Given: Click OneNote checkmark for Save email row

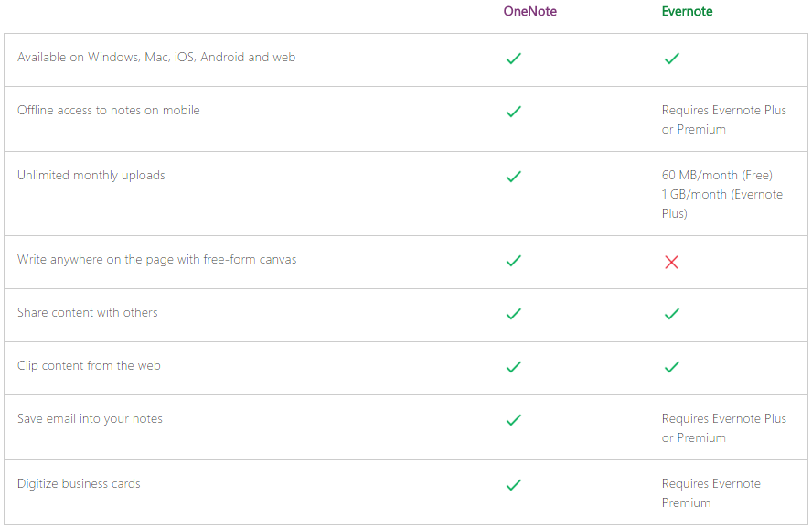Looking at the screenshot, I should click(514, 420).
